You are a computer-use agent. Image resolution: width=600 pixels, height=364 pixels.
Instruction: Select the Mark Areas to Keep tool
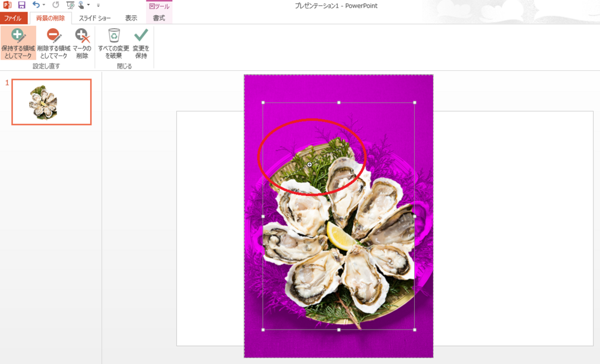coord(17,43)
